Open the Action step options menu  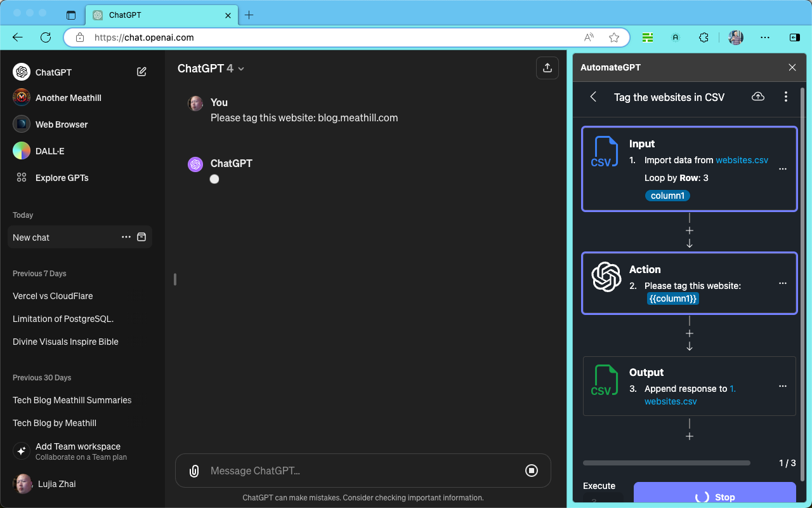pos(783,283)
